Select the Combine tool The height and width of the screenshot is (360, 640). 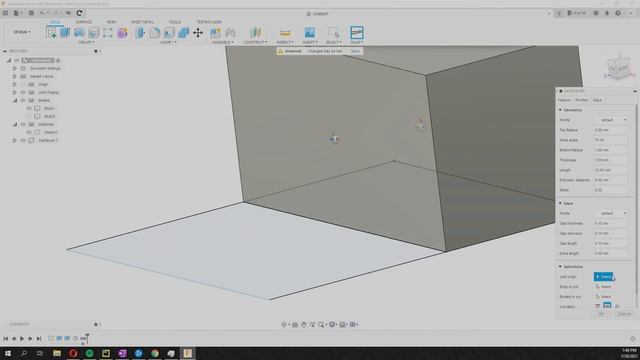pos(183,33)
